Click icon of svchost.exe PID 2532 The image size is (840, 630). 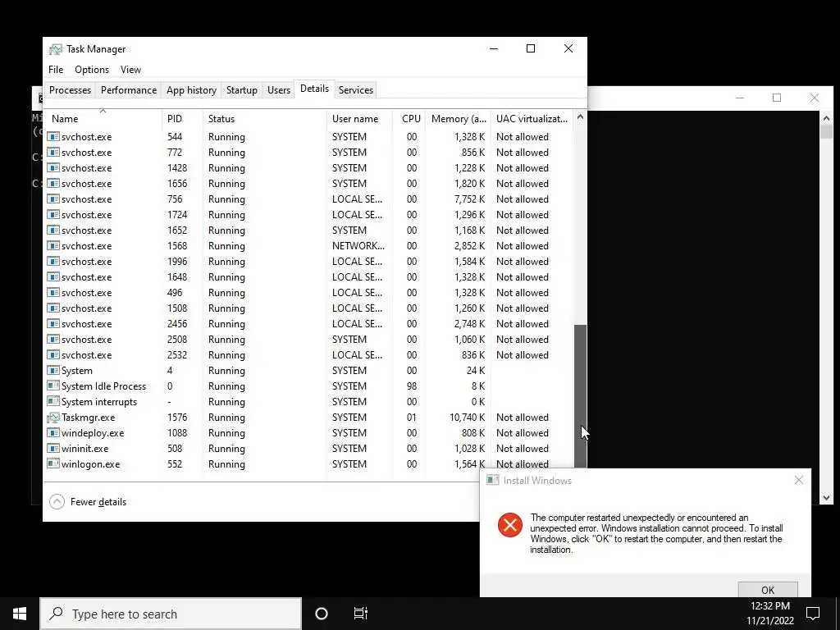coord(53,355)
